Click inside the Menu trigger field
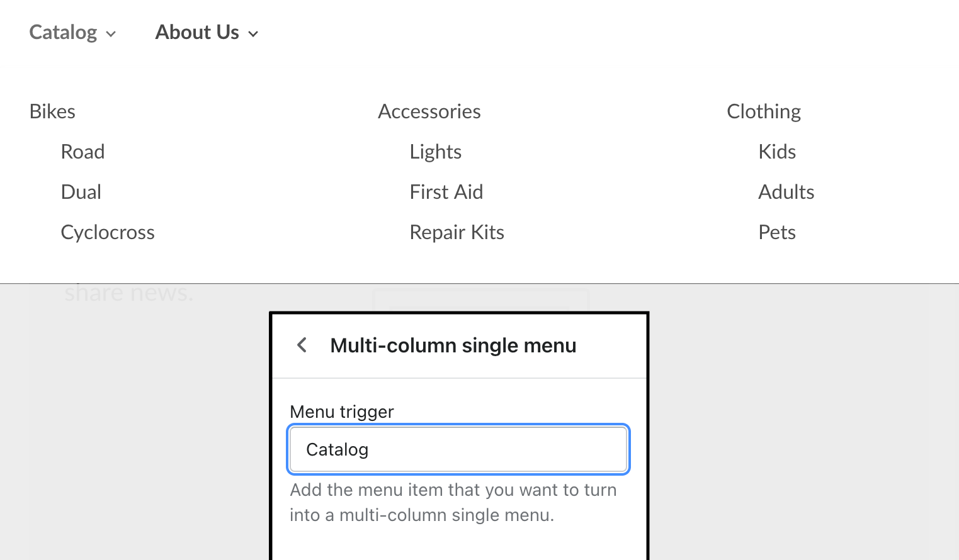Screen dimensions: 959x560 pos(458,449)
